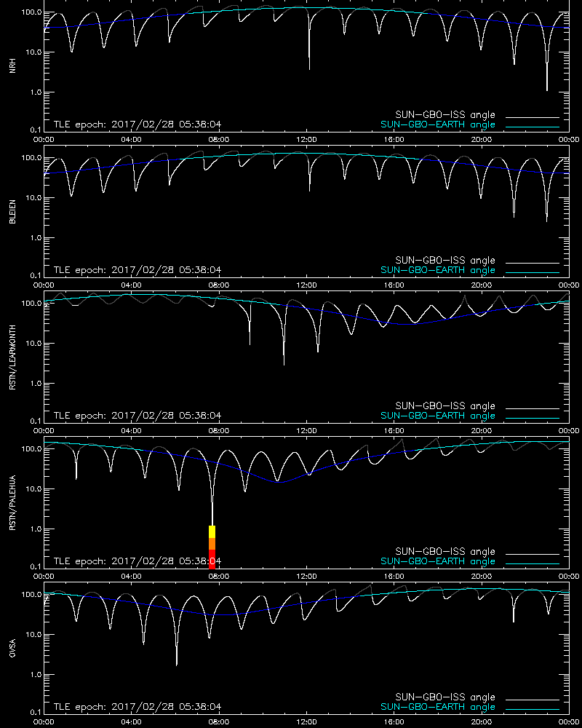Click the 04:00 tick label under NRH plot
This screenshot has height=728, width=582.
(132, 139)
